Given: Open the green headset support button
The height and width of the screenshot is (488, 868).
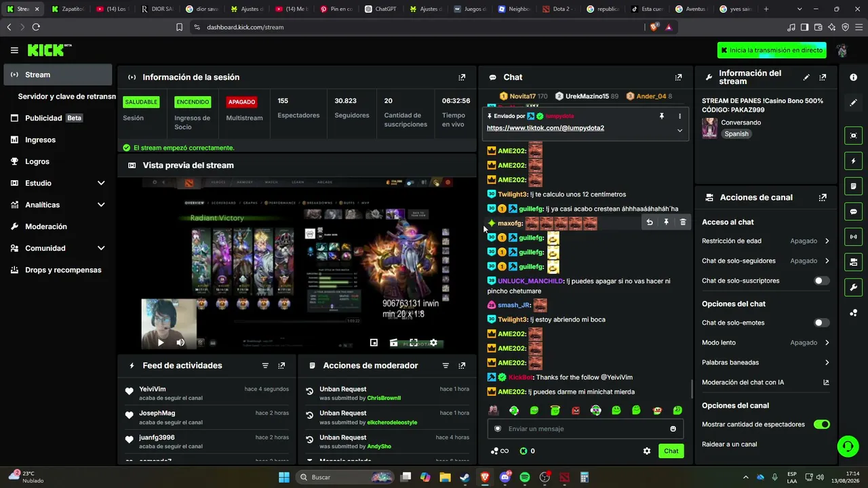Looking at the screenshot, I should point(848,447).
